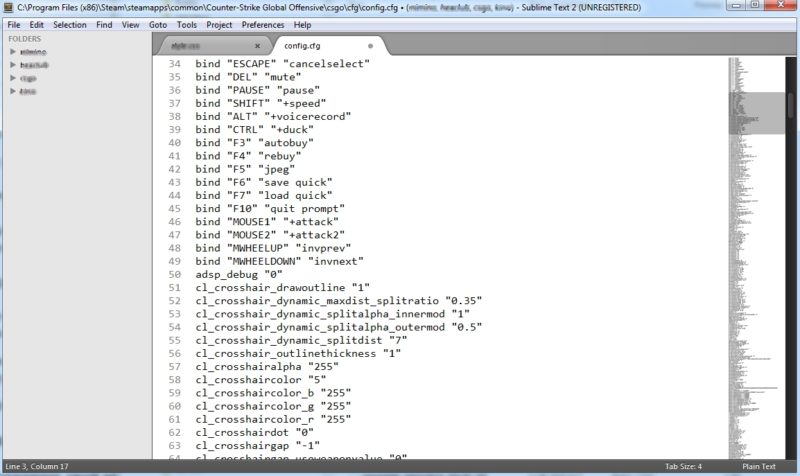
Task: Click the highlighted viewport area in the minimap
Action: click(x=762, y=113)
